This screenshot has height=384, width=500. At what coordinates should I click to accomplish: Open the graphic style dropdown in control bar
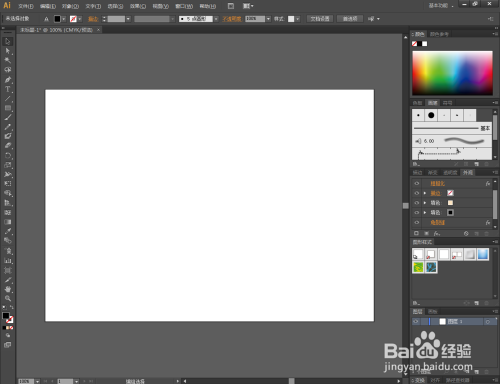tap(298, 19)
